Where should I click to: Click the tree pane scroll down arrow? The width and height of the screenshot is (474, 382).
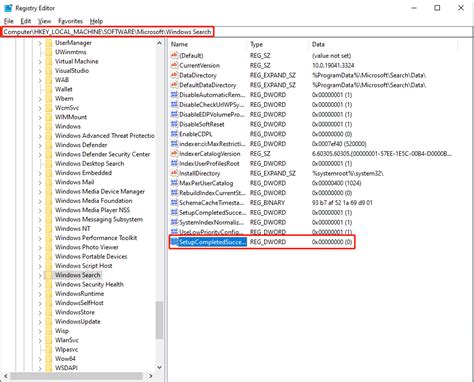(x=159, y=367)
